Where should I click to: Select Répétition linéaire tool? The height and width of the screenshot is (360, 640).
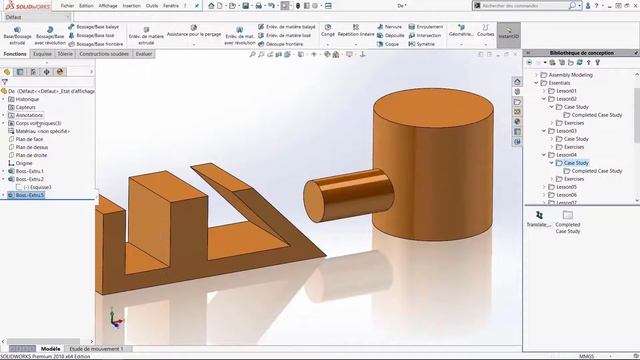point(356,31)
